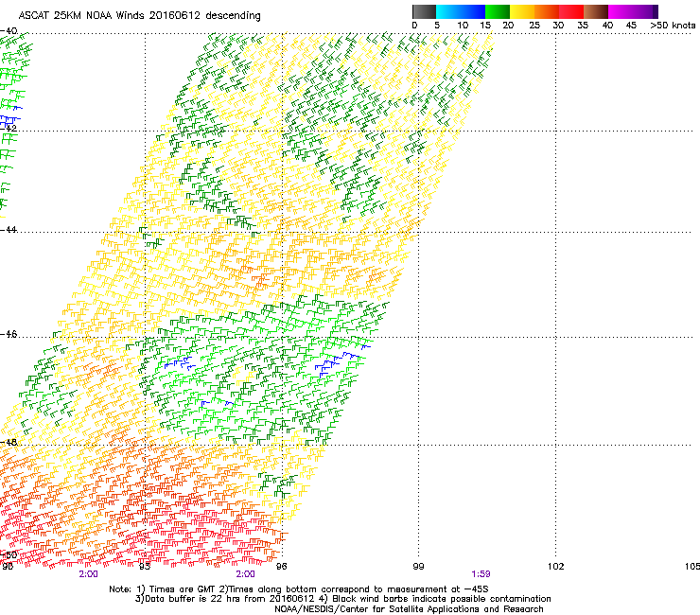
Task: Click the '15' label under the color bar
Action: pos(485,26)
